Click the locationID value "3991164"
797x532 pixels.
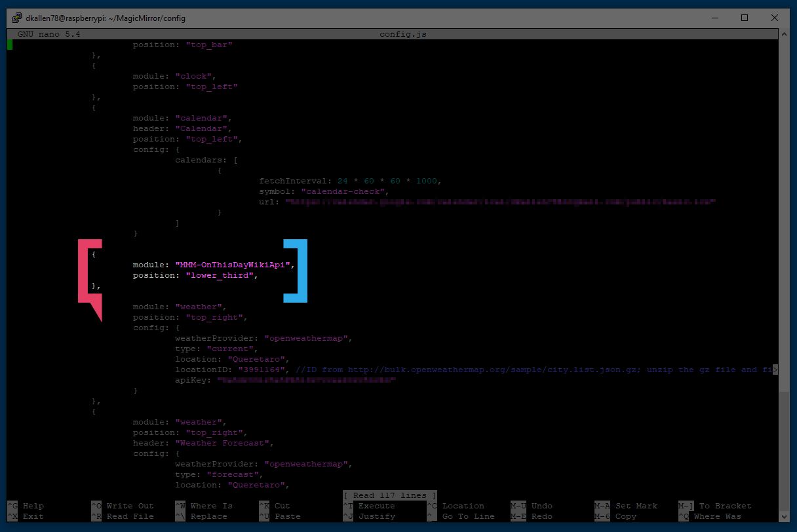click(262, 370)
